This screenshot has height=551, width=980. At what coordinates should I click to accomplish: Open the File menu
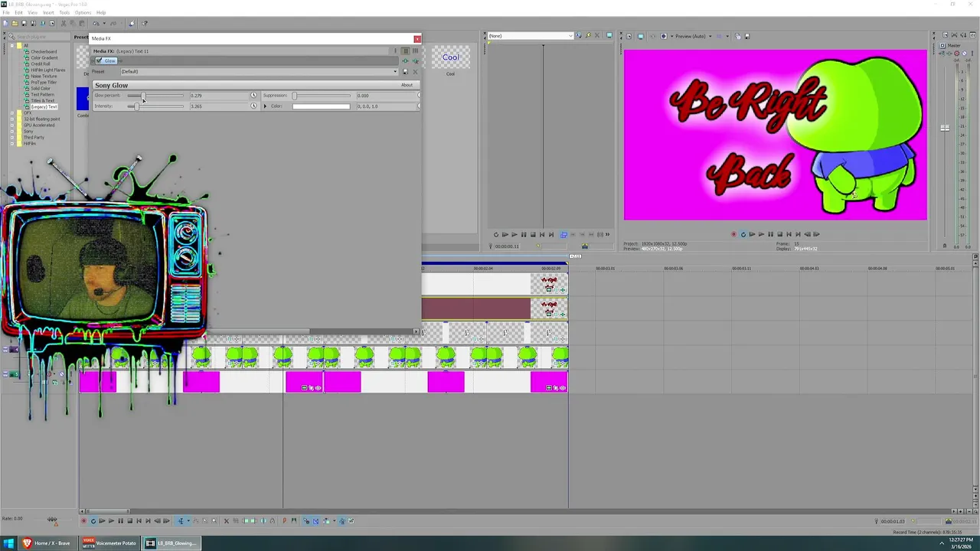point(6,12)
